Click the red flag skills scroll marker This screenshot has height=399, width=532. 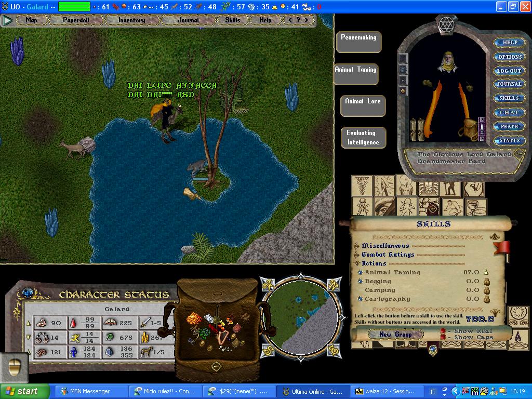(x=501, y=247)
